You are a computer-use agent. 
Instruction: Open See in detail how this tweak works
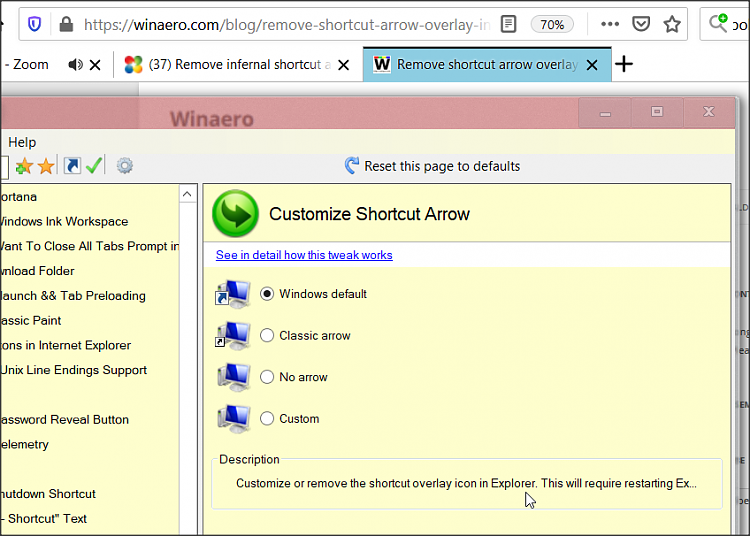tap(304, 255)
